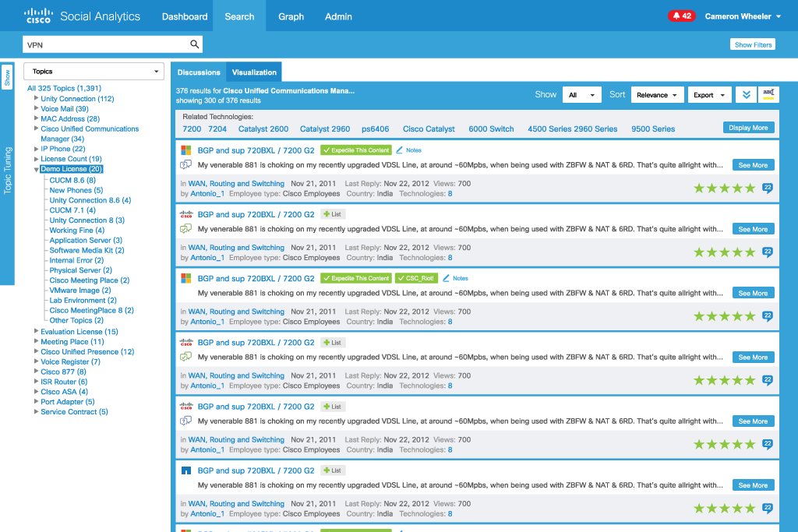
Task: Collapse the Demo License tree node
Action: [x=36, y=169]
